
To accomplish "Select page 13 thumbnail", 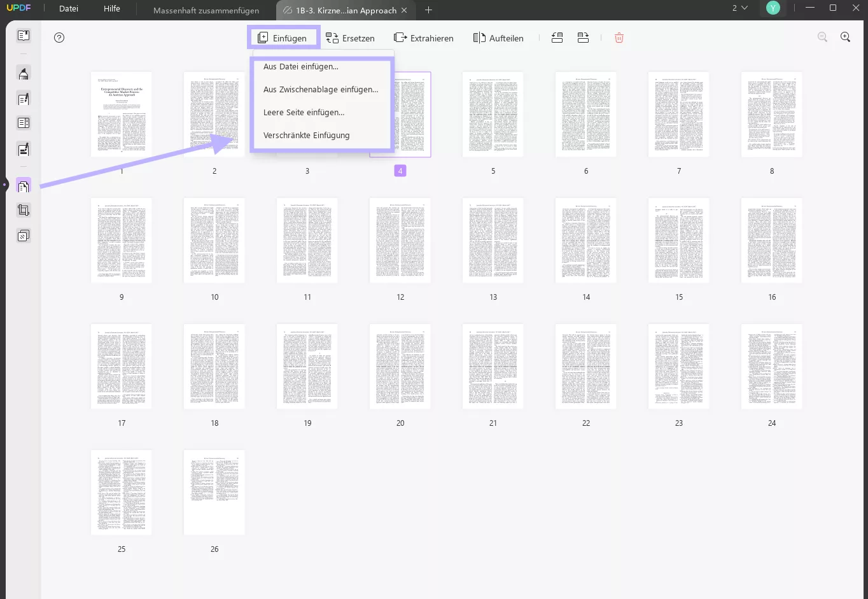I will click(493, 241).
